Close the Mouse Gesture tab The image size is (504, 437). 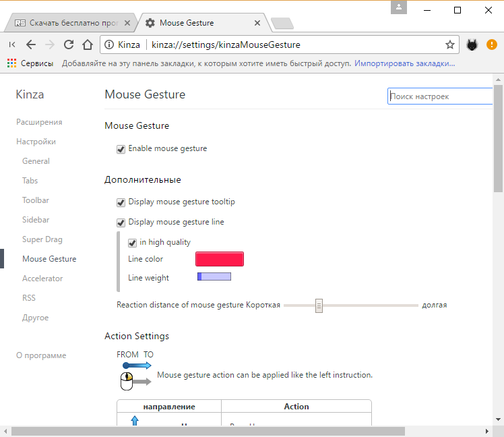(x=257, y=23)
